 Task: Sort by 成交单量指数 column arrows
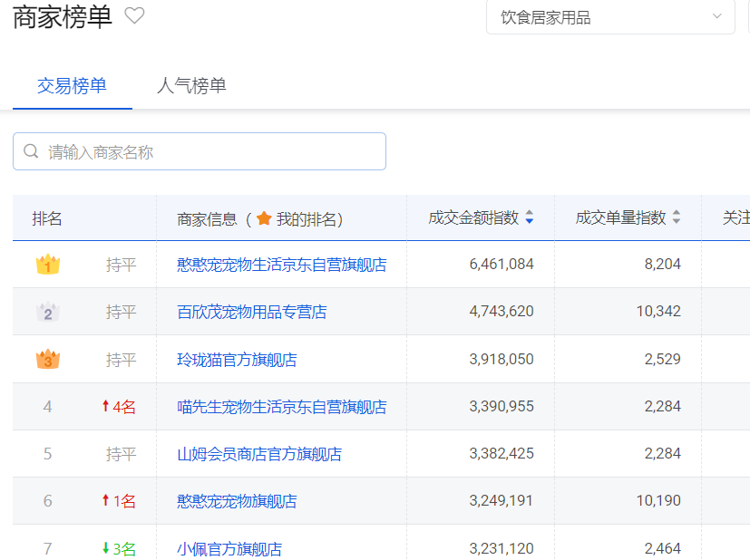click(x=677, y=217)
